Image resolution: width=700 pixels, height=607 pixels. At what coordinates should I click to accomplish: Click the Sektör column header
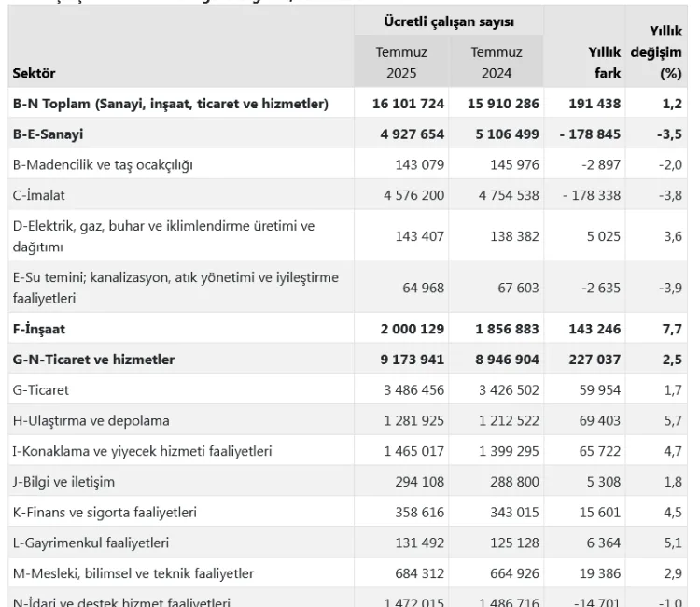tap(34, 72)
